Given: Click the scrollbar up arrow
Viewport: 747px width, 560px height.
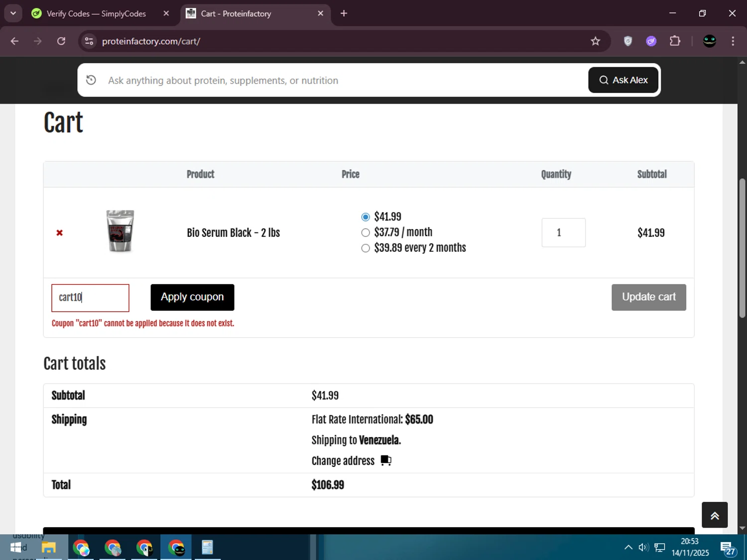Looking at the screenshot, I should point(742,62).
